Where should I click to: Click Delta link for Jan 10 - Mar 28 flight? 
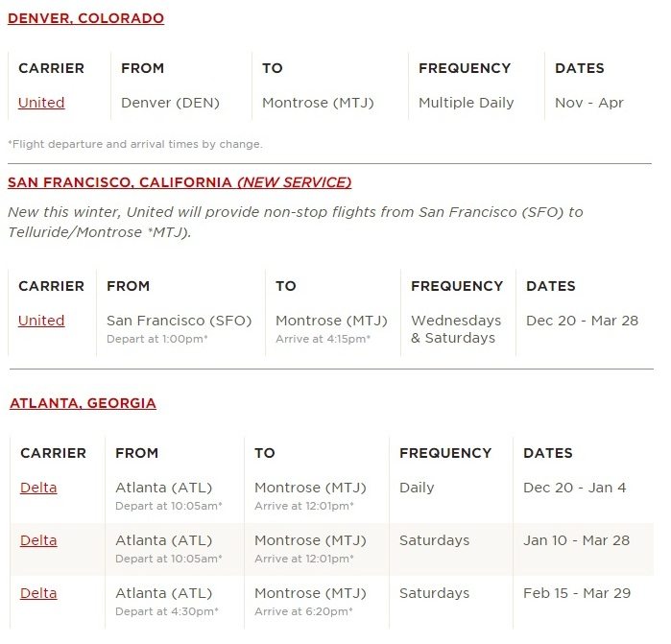click(38, 540)
